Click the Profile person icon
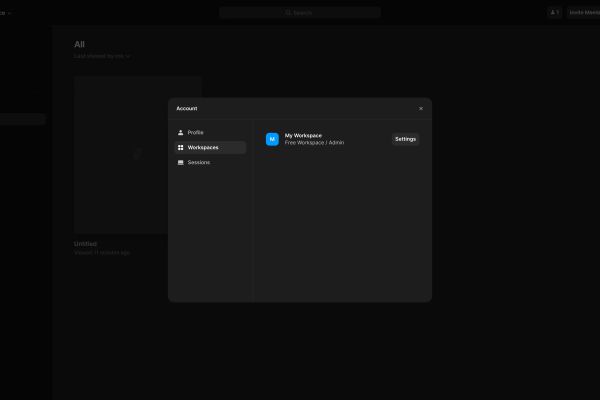This screenshot has width=600, height=400. (x=181, y=132)
